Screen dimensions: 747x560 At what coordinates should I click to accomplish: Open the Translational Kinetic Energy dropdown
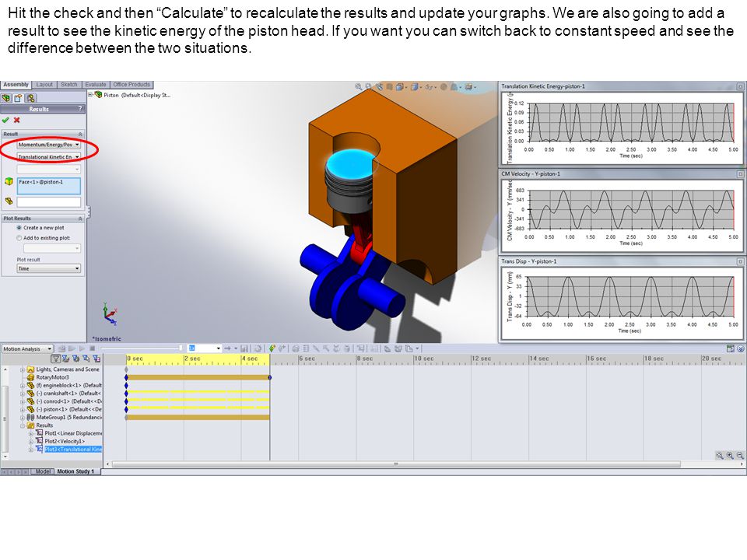(48, 156)
